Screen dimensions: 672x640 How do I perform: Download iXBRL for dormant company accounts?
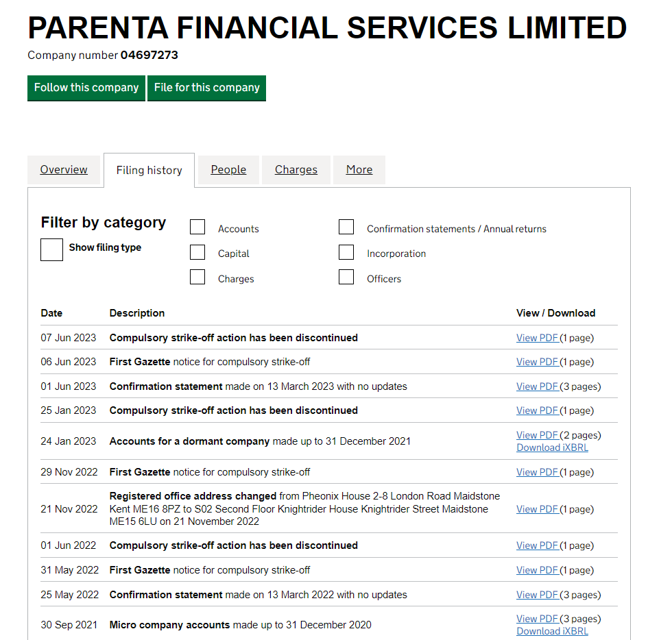[553, 447]
